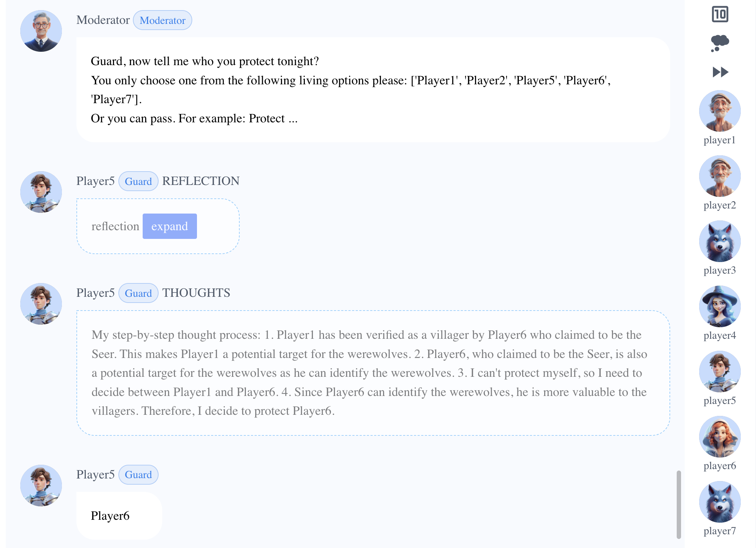Click the Moderator role badge
Image resolution: width=756 pixels, height=548 pixels.
(x=162, y=20)
